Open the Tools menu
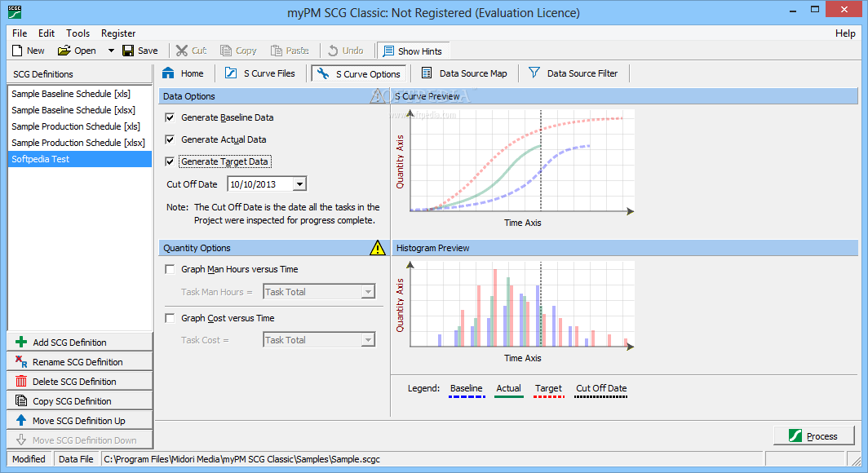Screen dimensions: 868x473 [77, 33]
